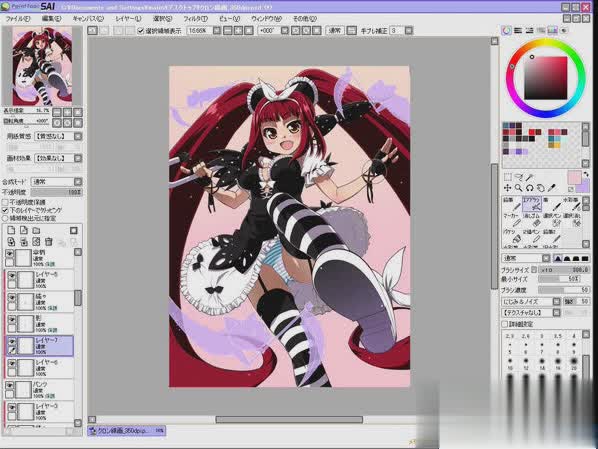Select the Move tool with the four-arrow icon
Viewport: 598px width, 449px height.
[x=508, y=188]
